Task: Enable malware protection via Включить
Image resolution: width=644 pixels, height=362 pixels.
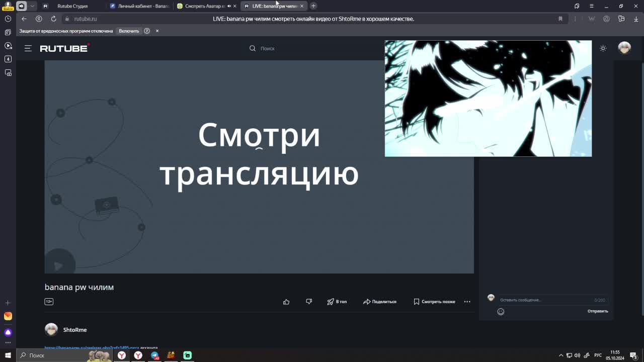Action: pyautogui.click(x=129, y=31)
